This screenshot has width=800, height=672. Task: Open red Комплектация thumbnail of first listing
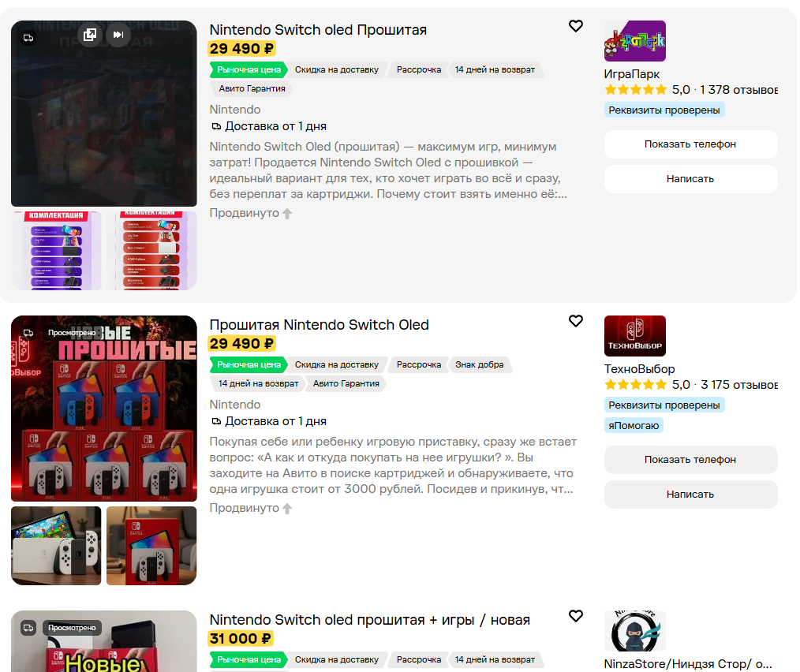pos(151,251)
